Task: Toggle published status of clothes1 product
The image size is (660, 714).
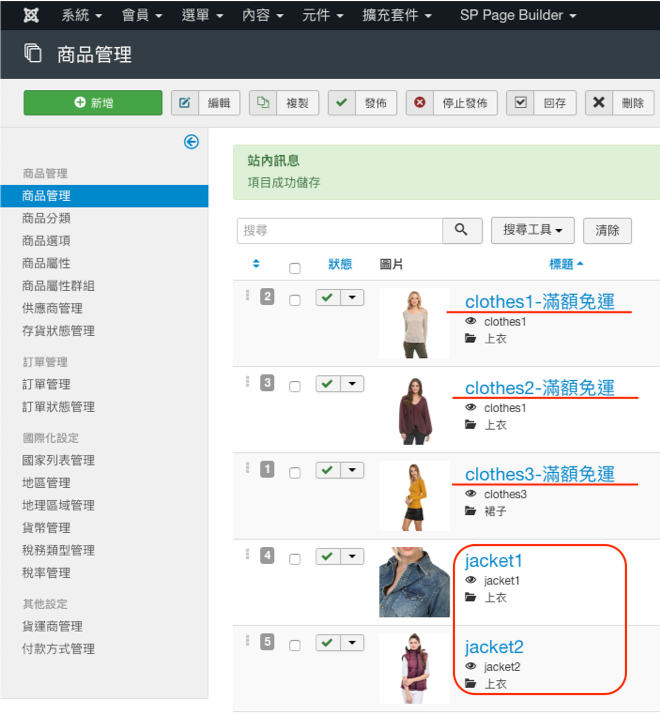Action: point(329,298)
